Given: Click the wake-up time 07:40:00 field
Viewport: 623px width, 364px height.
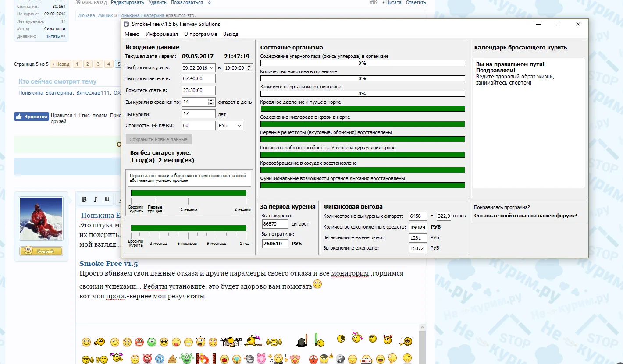Looking at the screenshot, I should click(199, 79).
